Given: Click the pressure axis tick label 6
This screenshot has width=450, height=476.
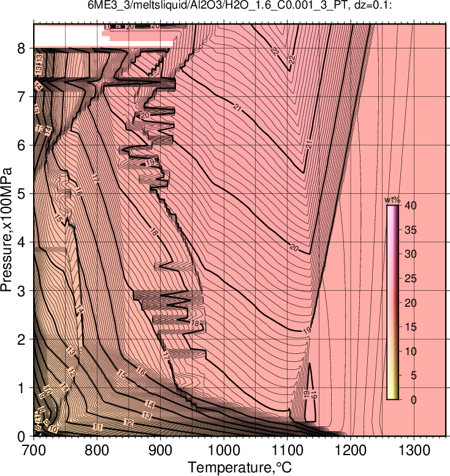Looking at the screenshot, I should (x=21, y=145).
